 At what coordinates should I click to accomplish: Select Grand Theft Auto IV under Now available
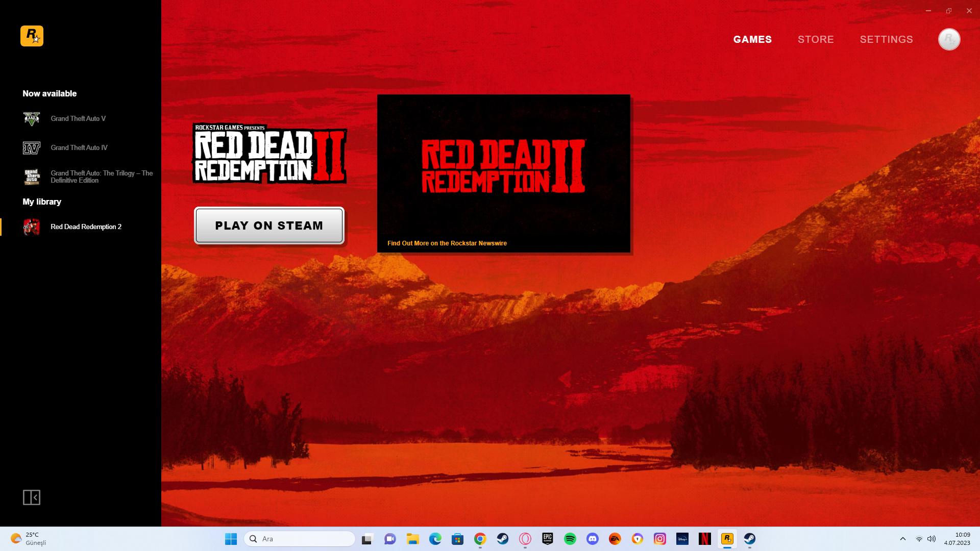coord(79,147)
